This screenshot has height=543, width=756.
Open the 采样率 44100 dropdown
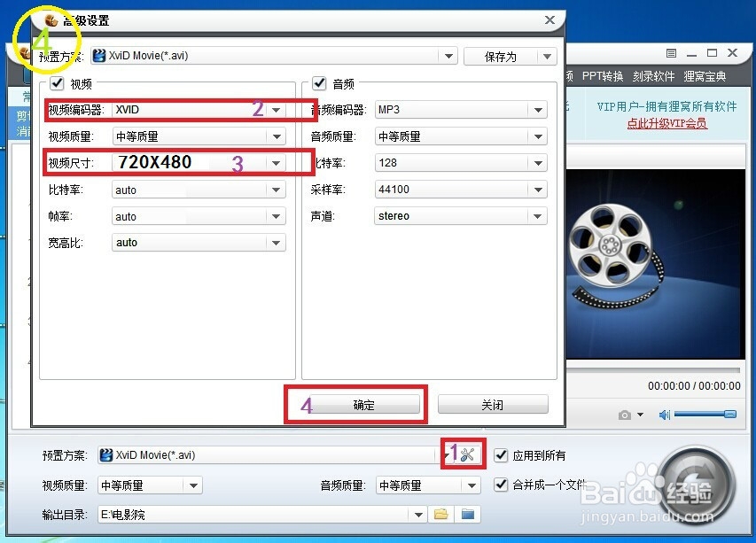tap(538, 190)
